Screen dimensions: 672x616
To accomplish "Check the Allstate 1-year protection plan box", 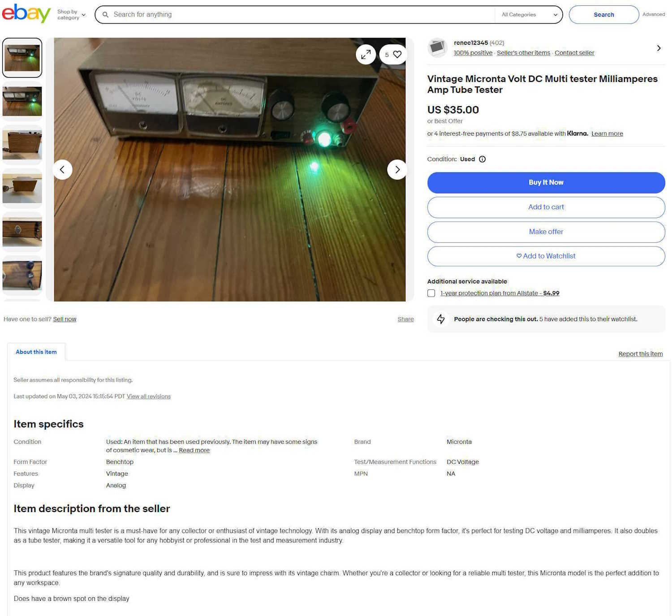I will tap(431, 293).
